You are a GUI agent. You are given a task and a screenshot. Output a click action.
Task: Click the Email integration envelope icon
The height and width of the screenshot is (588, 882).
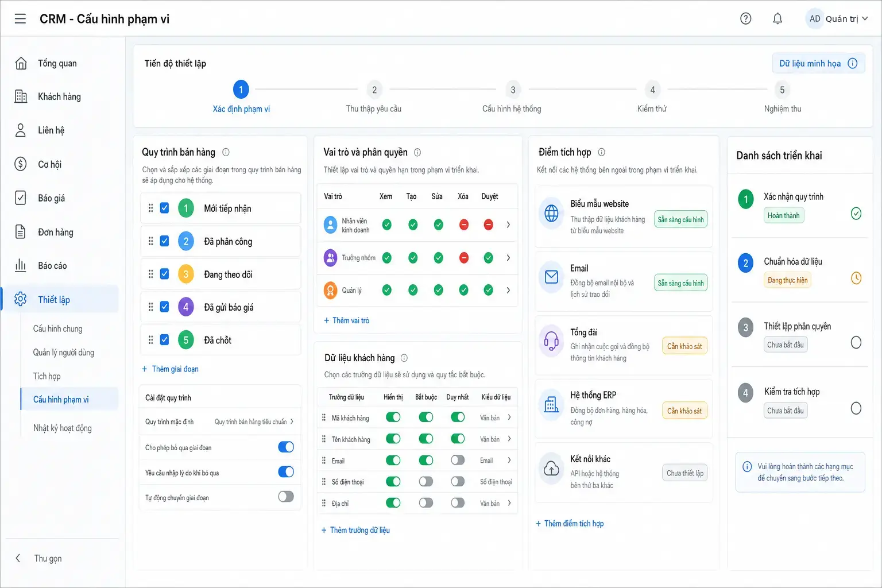(x=551, y=277)
